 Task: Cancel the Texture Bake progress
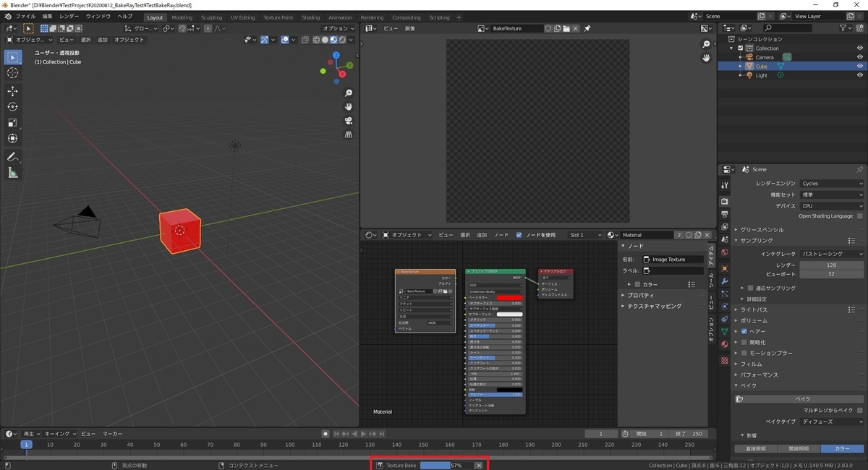[478, 465]
